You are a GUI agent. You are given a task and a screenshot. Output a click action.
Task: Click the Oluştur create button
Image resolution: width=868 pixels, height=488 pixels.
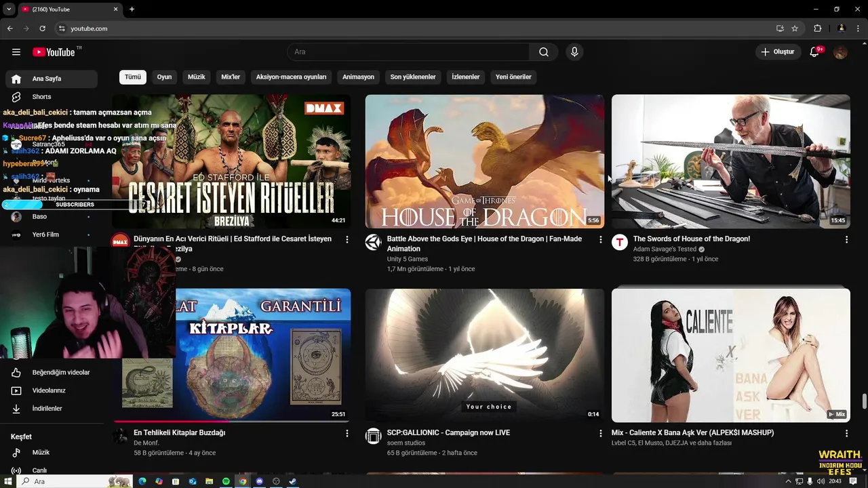point(777,52)
